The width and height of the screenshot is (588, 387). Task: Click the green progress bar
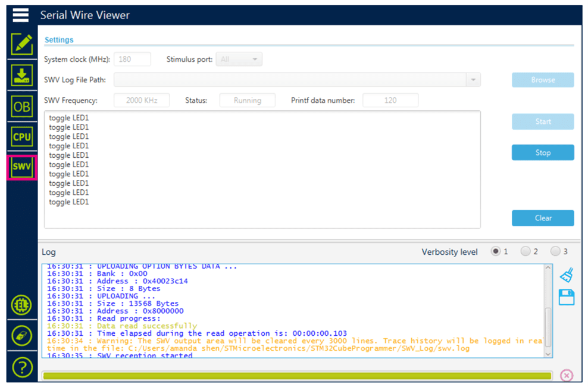(x=296, y=375)
